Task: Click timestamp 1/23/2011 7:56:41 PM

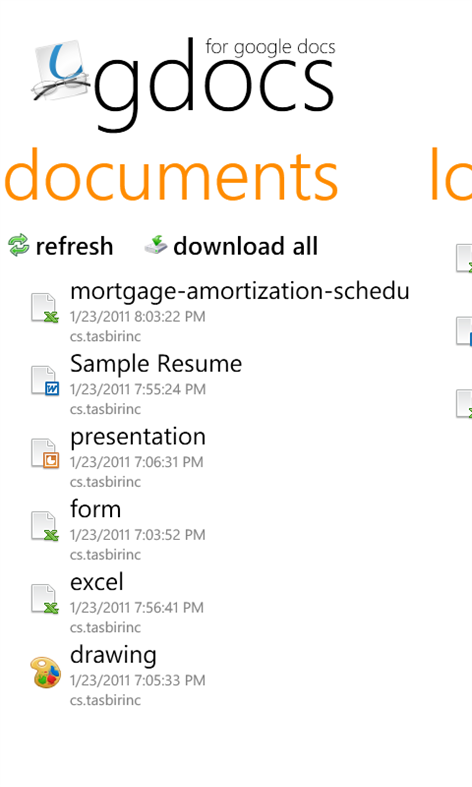Action: [x=137, y=608]
